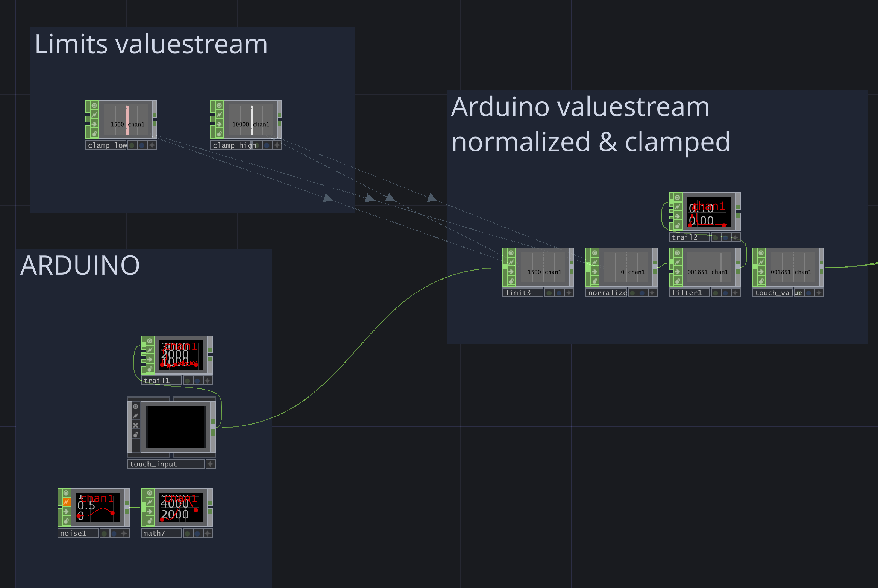Toggle clone immune on touch_input component

(x=136, y=416)
